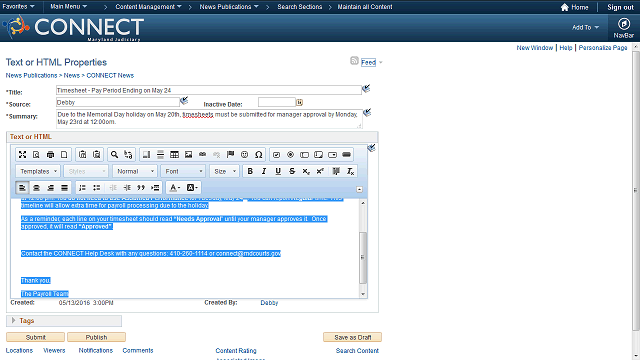Click the Print icon in the editor
This screenshot has height=360, width=640.
point(50,155)
